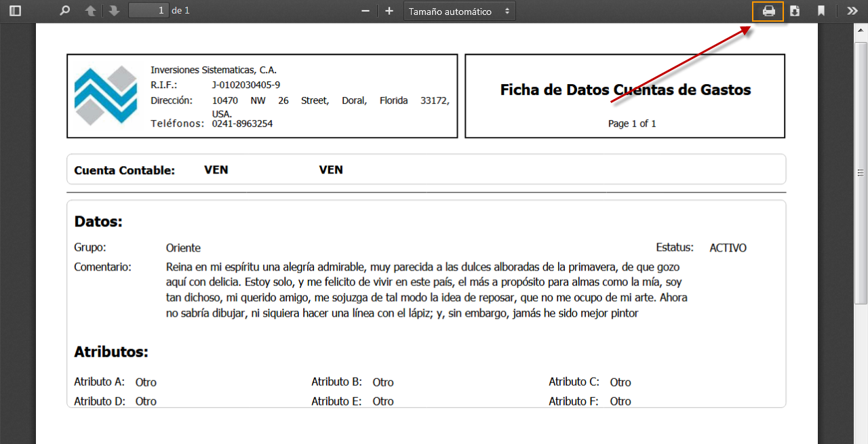Zoom into the document

click(387, 10)
